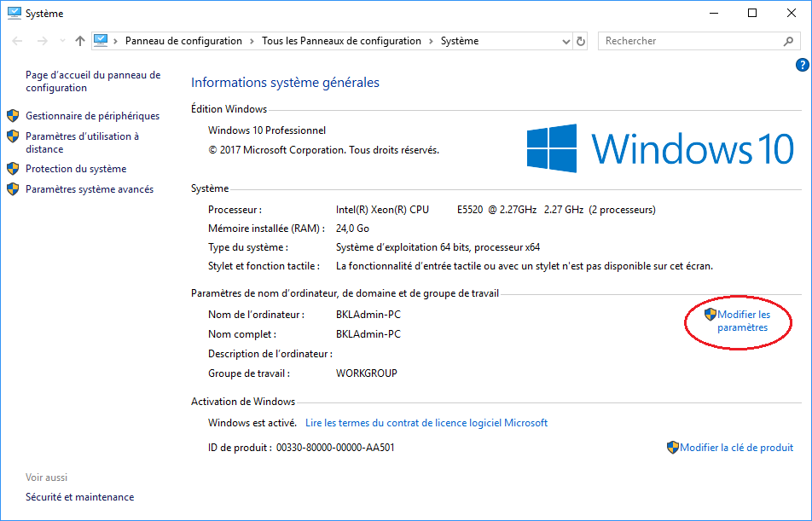
Task: Refresh the Système page
Action: click(581, 41)
